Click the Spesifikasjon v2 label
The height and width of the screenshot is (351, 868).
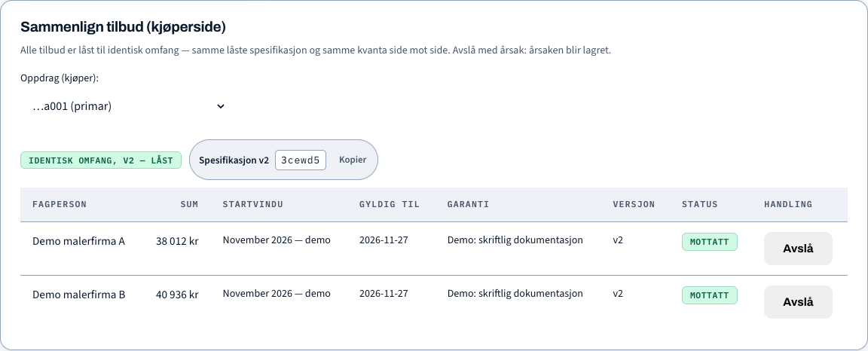tap(234, 160)
